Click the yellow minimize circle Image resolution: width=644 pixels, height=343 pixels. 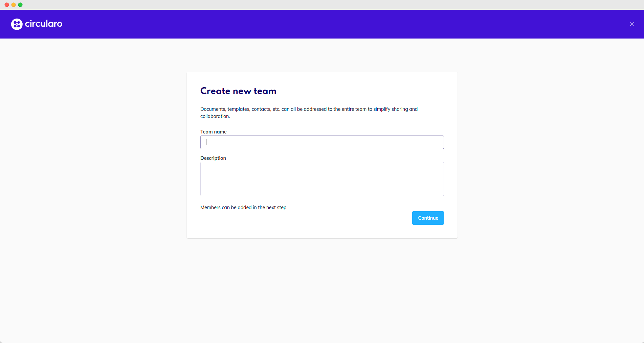pos(13,5)
